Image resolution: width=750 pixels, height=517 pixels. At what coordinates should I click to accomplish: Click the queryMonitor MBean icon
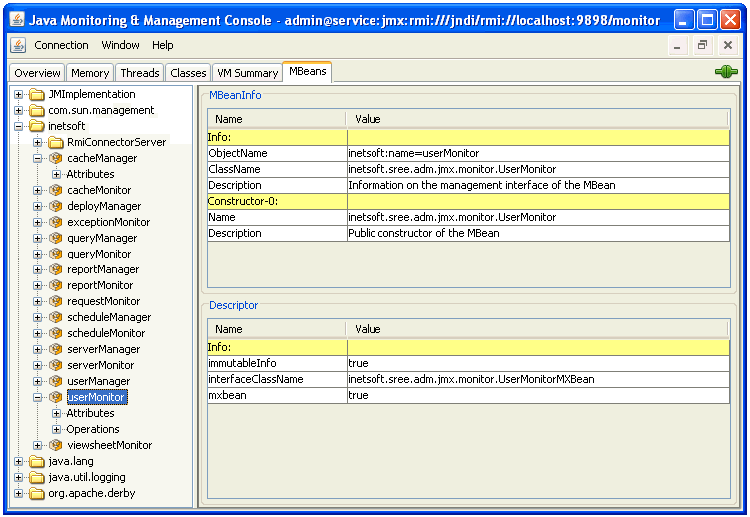56,254
